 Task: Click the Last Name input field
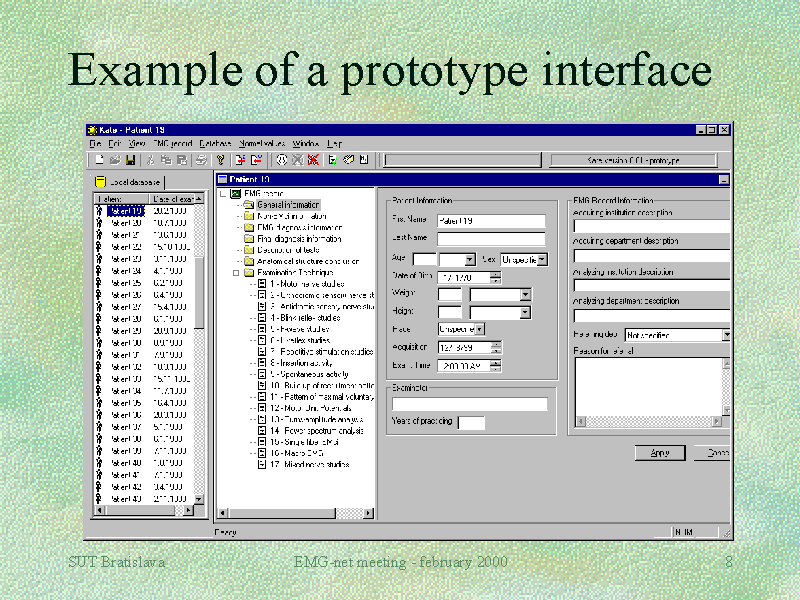(490, 238)
